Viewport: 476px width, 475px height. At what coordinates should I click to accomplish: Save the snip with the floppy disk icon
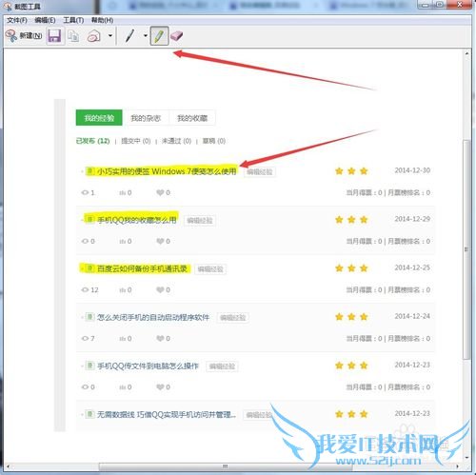(54, 36)
